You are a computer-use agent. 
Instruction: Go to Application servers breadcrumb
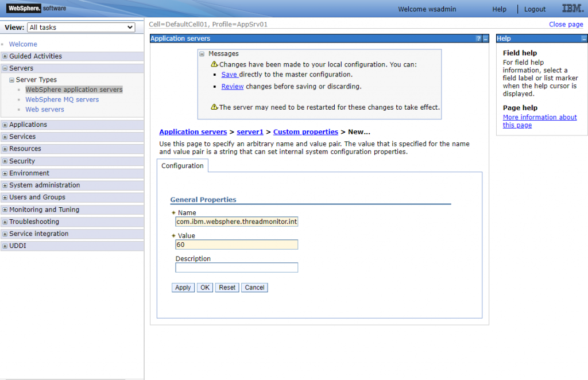tap(193, 132)
